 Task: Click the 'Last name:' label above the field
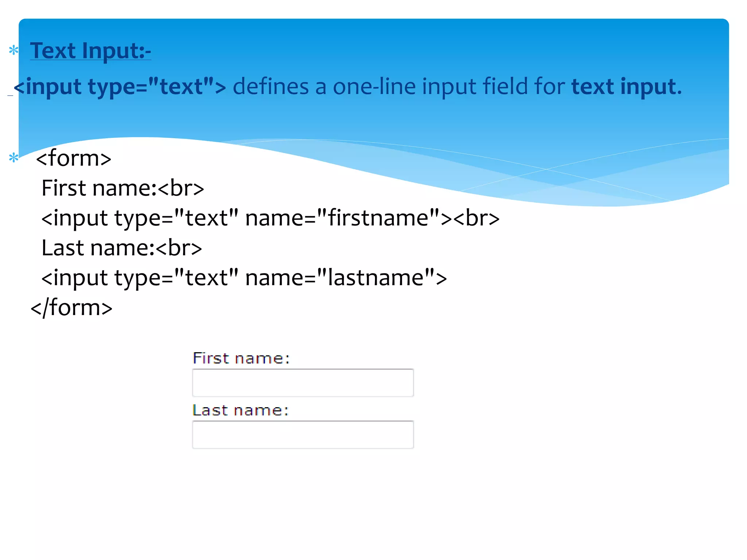pos(241,410)
